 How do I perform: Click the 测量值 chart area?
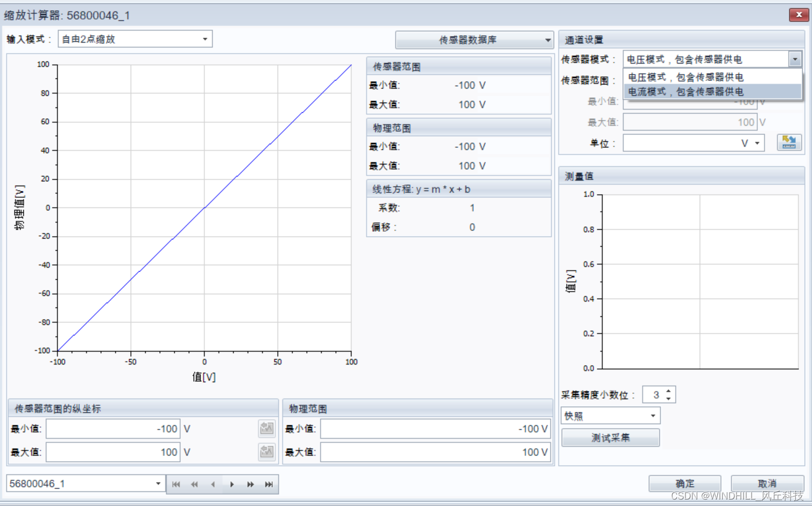point(700,281)
